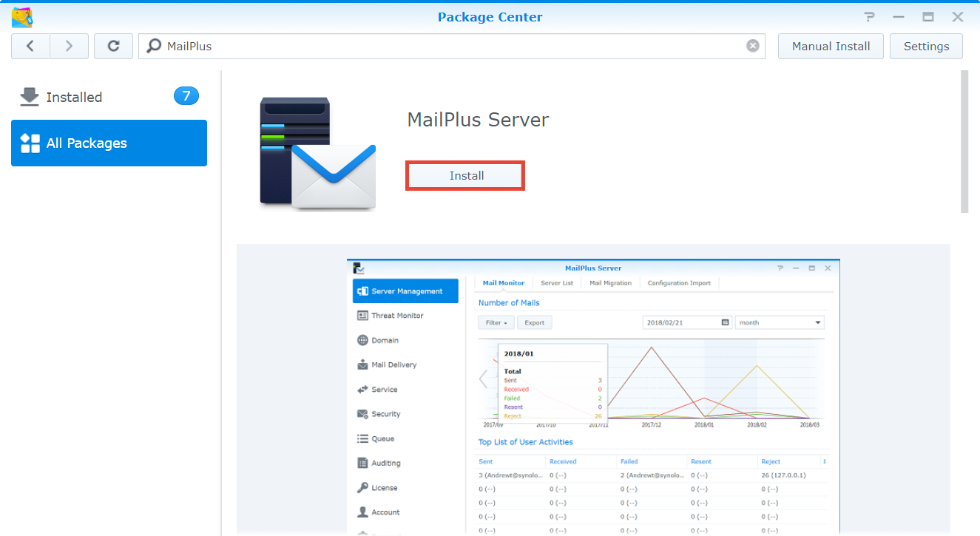The image size is (980, 536).
Task: Click the Account person icon in preview
Action: 362,512
